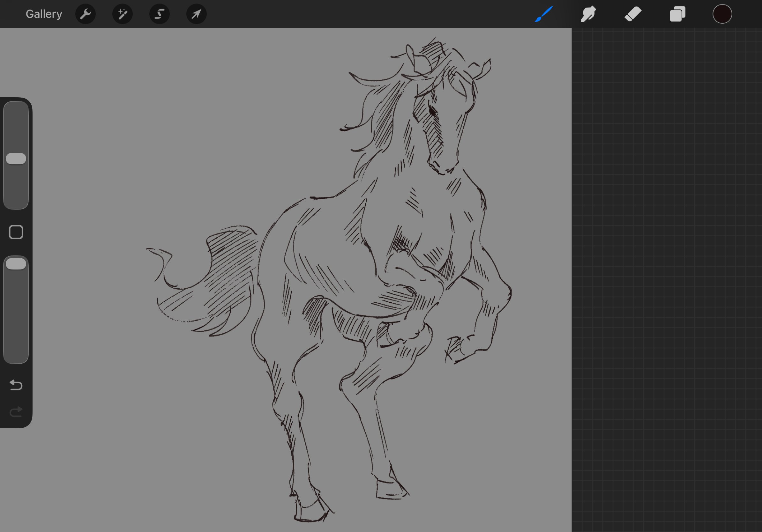Undo the last stroke
Screen dimensions: 762x532
click(x=16, y=385)
